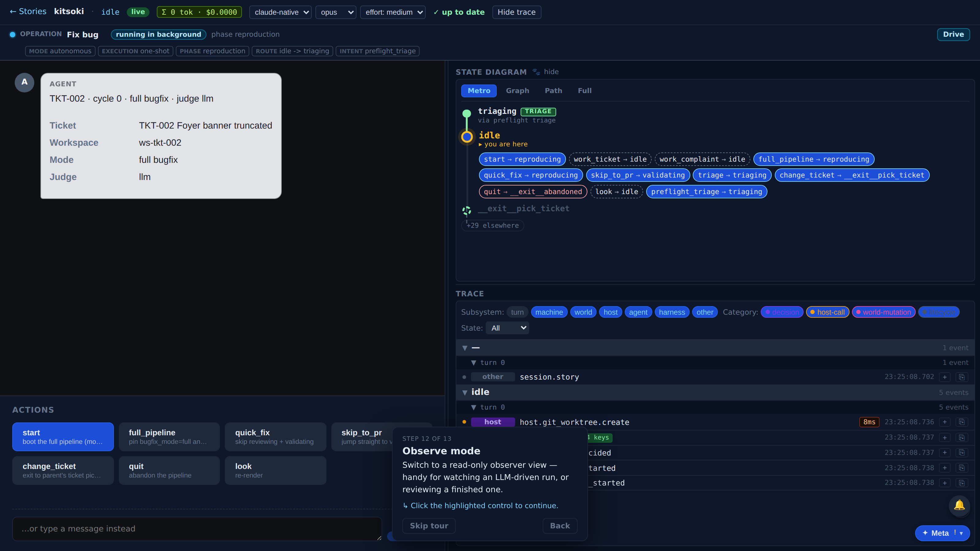Screen dimensions: 980x551
Task: Run the quick_fix action
Action: pyautogui.click(x=275, y=437)
